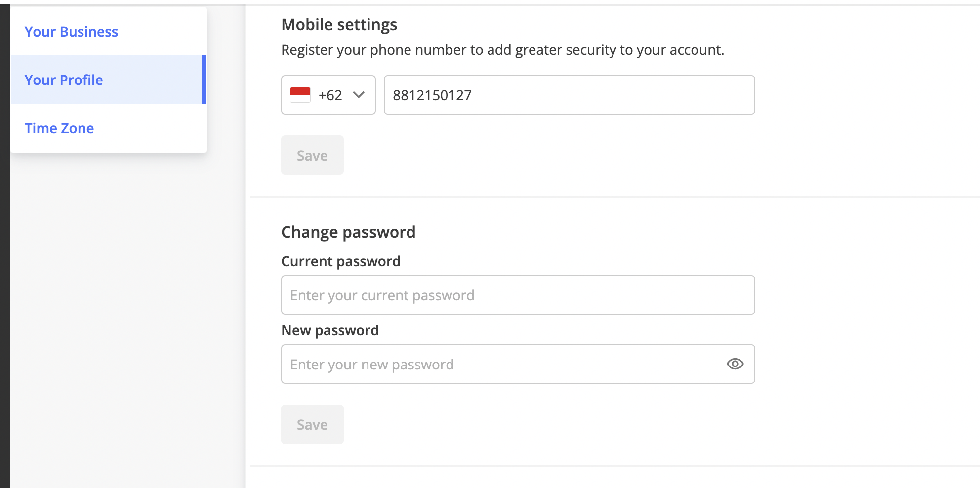Viewport: 980px width, 488px height.
Task: Click the Change password heading
Action: (348, 232)
